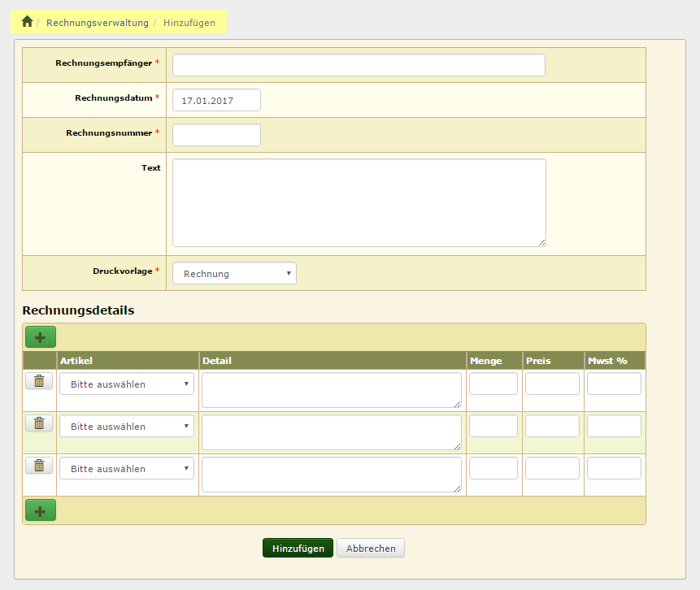
Task: Click the Abbrechen button
Action: tap(371, 549)
